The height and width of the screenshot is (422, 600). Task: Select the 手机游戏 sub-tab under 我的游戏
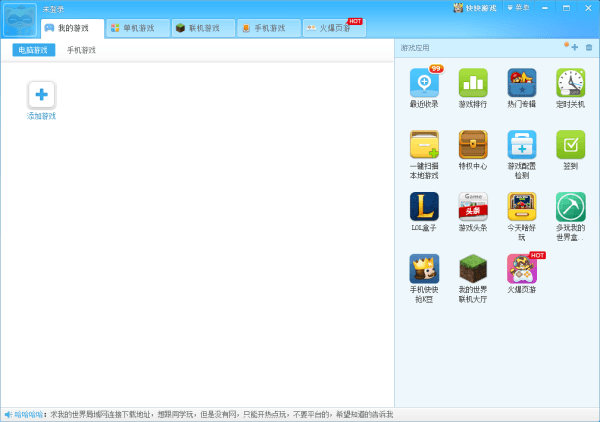click(x=81, y=50)
